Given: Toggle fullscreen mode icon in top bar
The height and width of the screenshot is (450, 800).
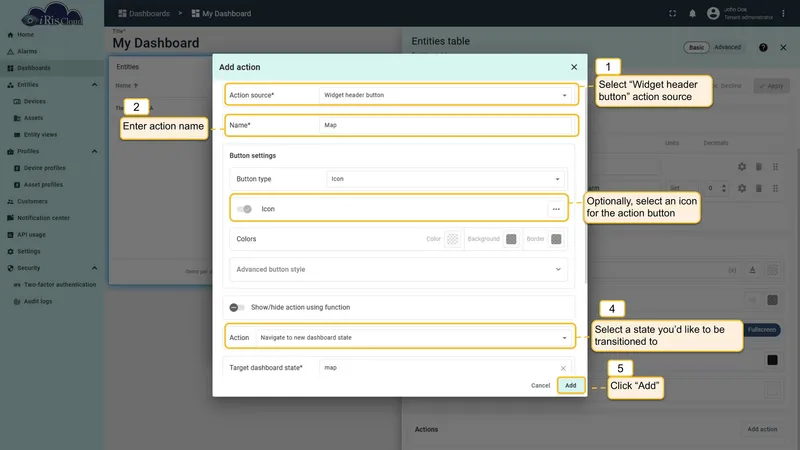Looking at the screenshot, I should (x=672, y=14).
